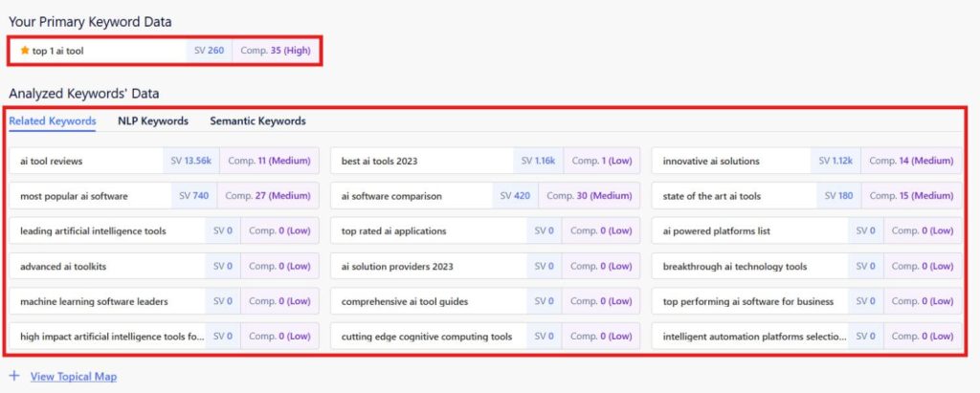
Task: Select 'leading artificial intelligence tools' keyword
Action: pos(93,230)
